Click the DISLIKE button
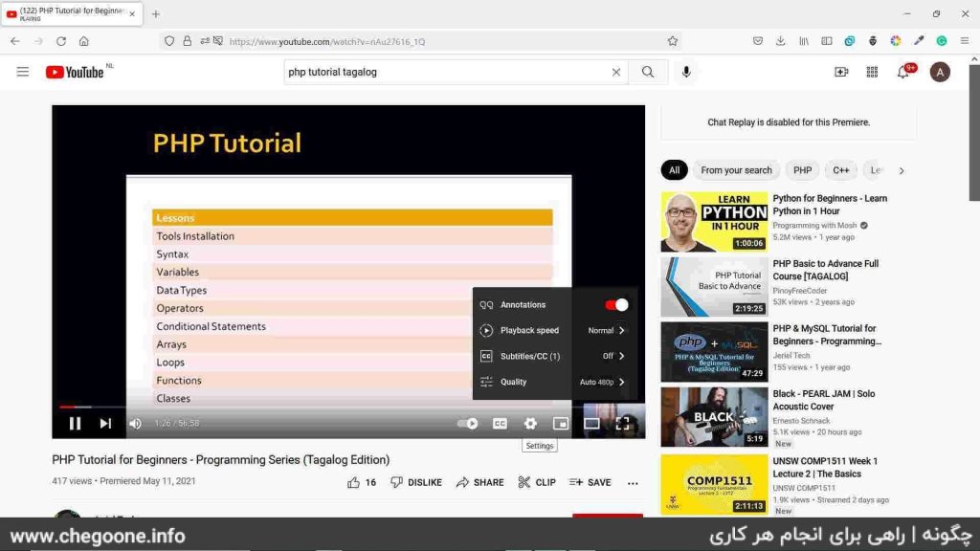980x551 pixels. pyautogui.click(x=416, y=482)
